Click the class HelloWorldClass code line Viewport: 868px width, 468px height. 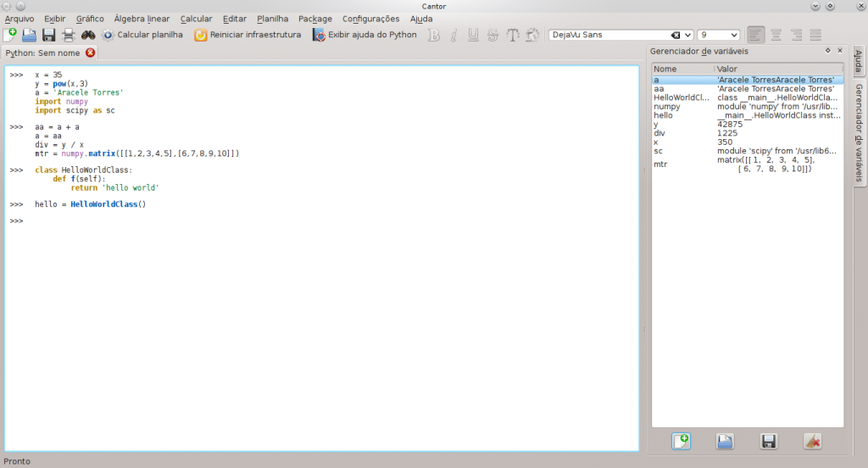(x=84, y=170)
